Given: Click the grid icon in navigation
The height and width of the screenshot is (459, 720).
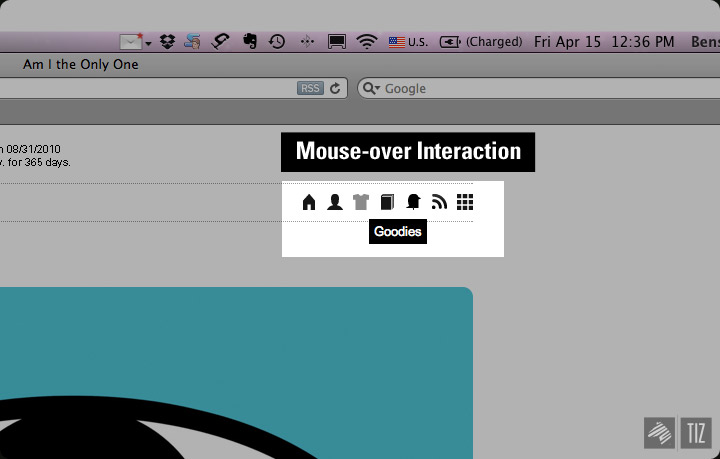Looking at the screenshot, I should point(465,203).
